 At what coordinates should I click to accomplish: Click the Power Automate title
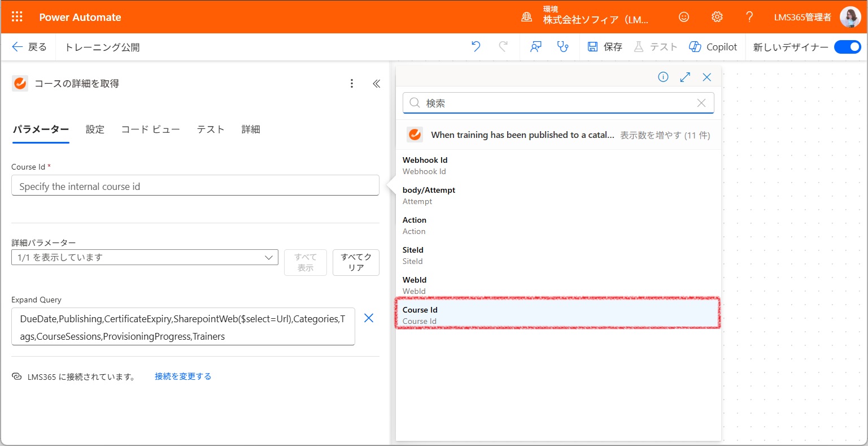(80, 17)
